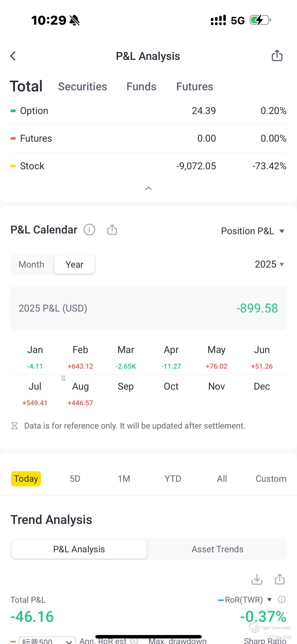Switch to Asset Trends view
Image resolution: width=297 pixels, height=644 pixels.
coord(217,549)
